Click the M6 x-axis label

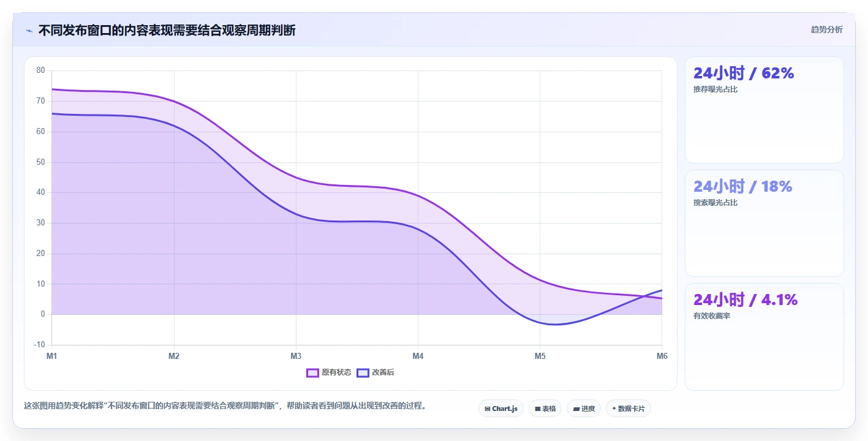pyautogui.click(x=662, y=356)
